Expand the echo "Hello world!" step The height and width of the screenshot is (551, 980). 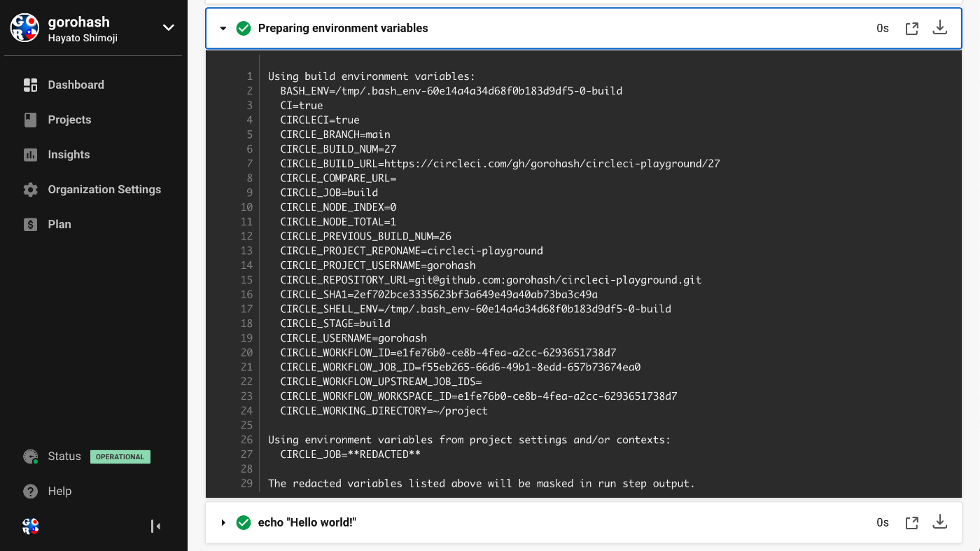click(223, 523)
